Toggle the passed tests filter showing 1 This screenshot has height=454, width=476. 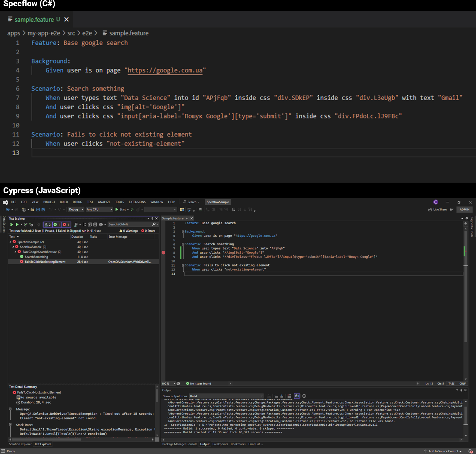57,225
